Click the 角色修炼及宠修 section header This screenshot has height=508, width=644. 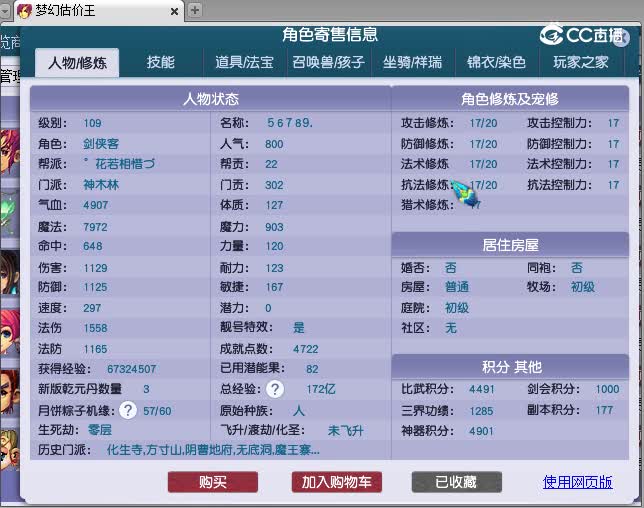pos(510,99)
